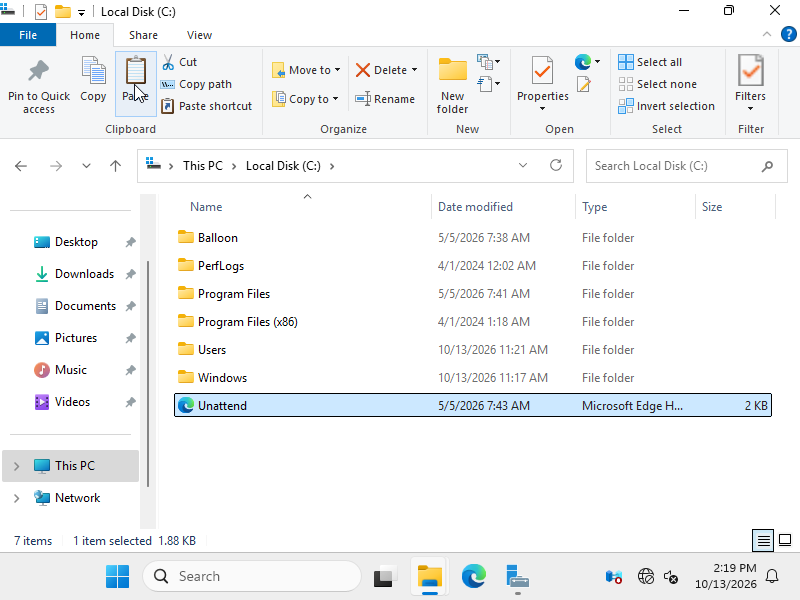This screenshot has width=800, height=600.
Task: Expand the Network tree node
Action: [16, 498]
